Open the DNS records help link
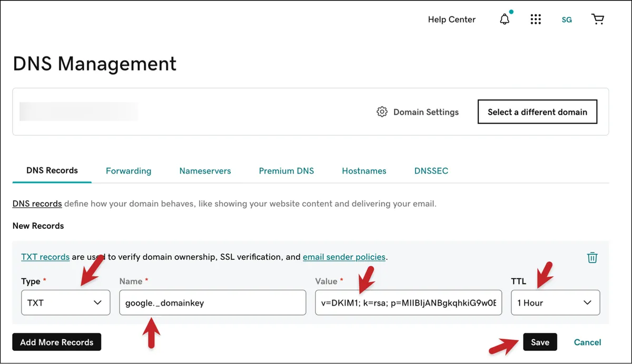 pos(37,204)
